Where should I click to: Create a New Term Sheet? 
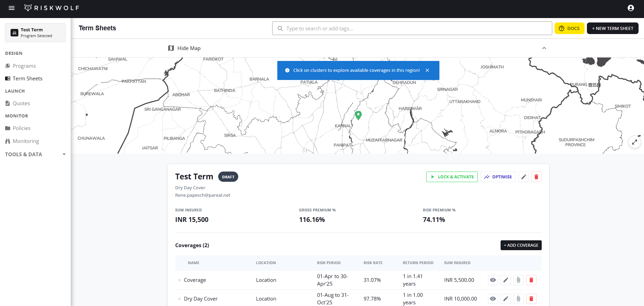612,28
